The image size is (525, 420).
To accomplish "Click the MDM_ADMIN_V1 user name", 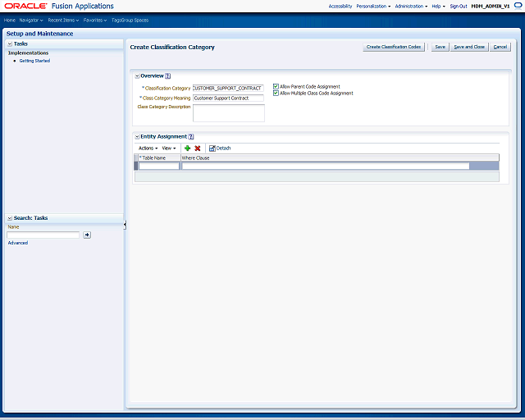I will [491, 6].
